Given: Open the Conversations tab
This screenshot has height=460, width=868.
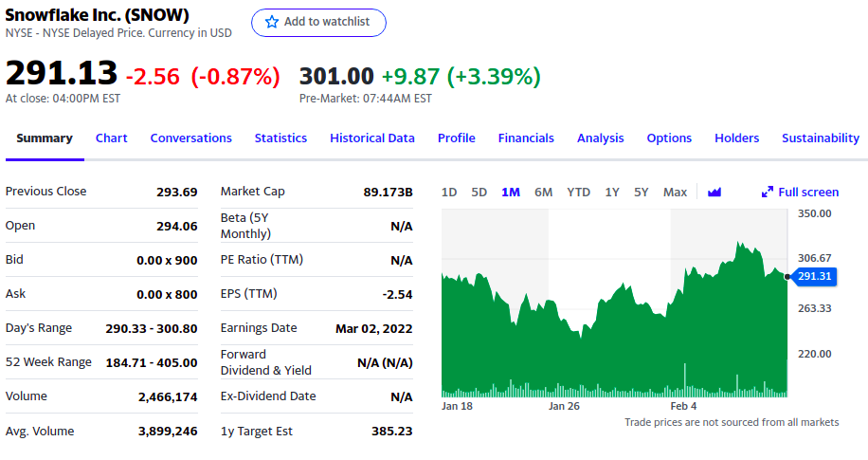Looking at the screenshot, I should [x=191, y=138].
